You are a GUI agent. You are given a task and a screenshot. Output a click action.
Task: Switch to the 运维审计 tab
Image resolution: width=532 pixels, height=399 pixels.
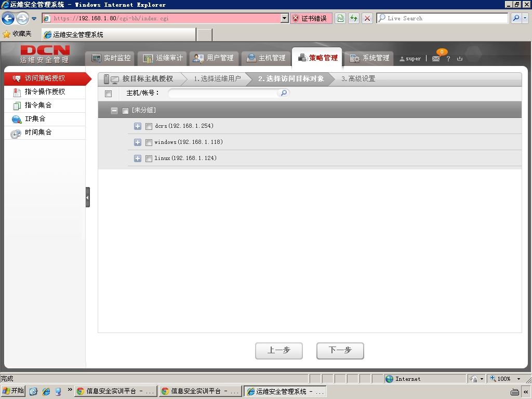tap(163, 58)
